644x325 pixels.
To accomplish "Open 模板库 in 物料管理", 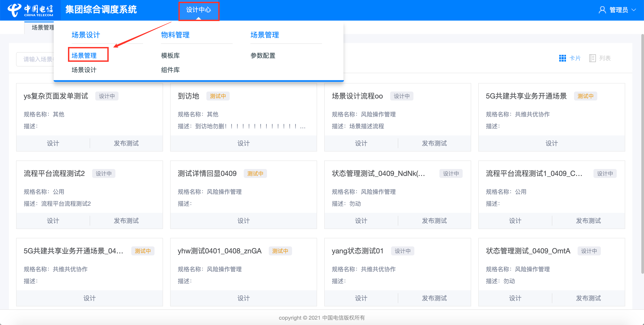I will [x=170, y=55].
